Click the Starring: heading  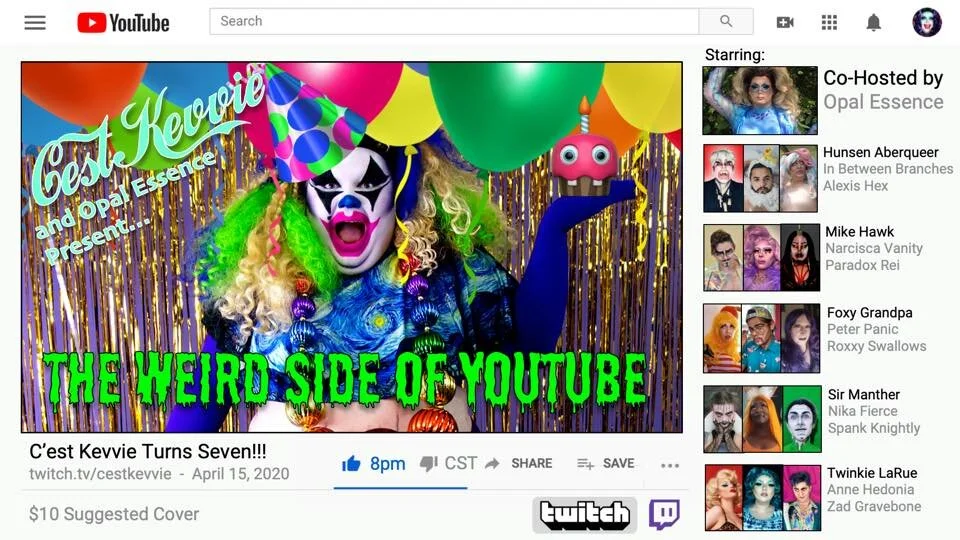735,54
